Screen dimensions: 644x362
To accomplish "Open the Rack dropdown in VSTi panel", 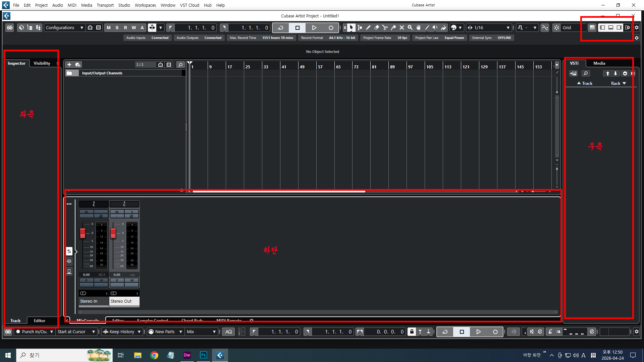I will 618,83.
